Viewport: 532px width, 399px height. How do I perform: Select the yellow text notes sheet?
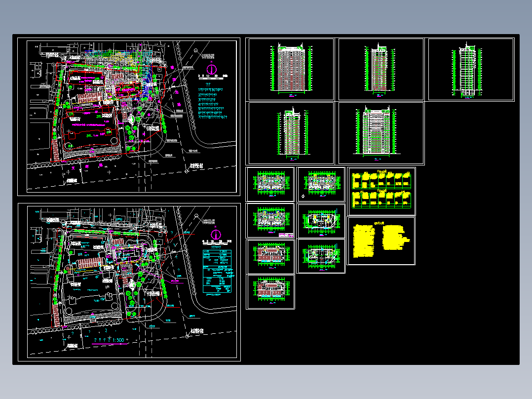coord(381,241)
